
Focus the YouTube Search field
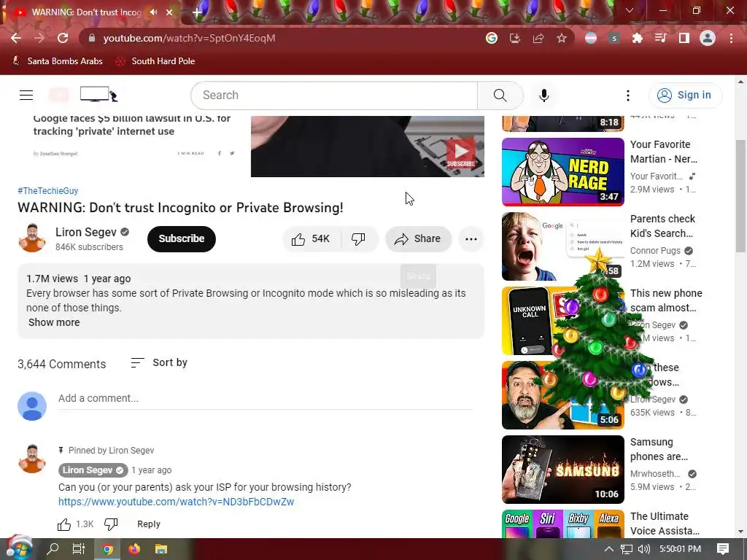(x=334, y=96)
